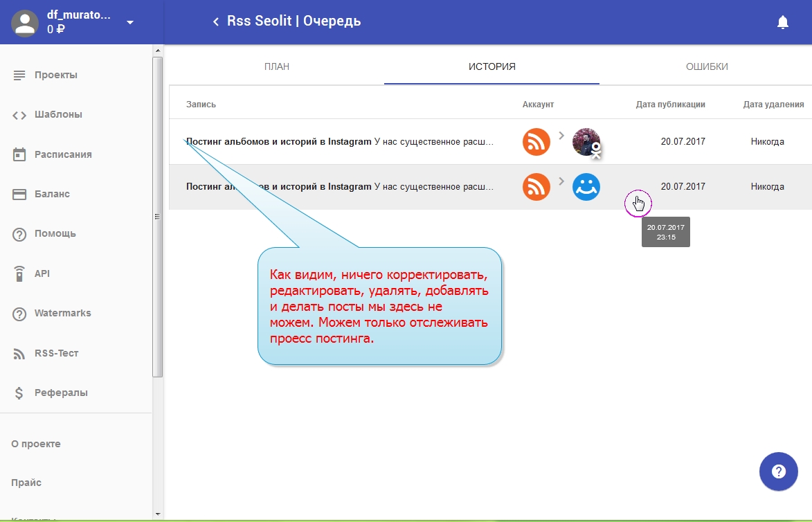
Task: Switch to the План tab
Action: tap(276, 66)
